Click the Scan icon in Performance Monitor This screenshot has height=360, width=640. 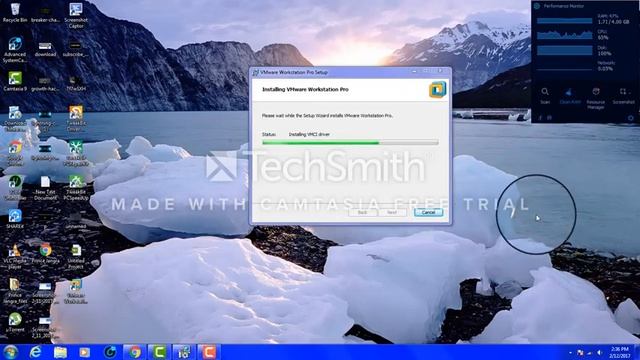[x=545, y=96]
